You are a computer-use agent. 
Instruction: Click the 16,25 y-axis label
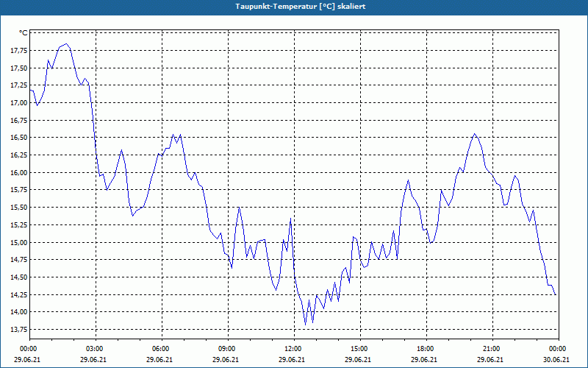(x=19, y=155)
